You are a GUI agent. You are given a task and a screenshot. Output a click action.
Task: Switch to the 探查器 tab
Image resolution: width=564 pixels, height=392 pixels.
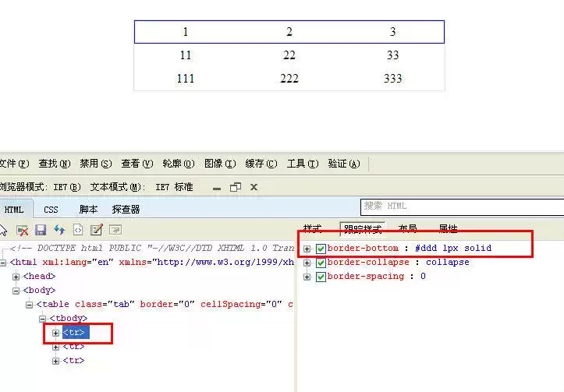[126, 210]
